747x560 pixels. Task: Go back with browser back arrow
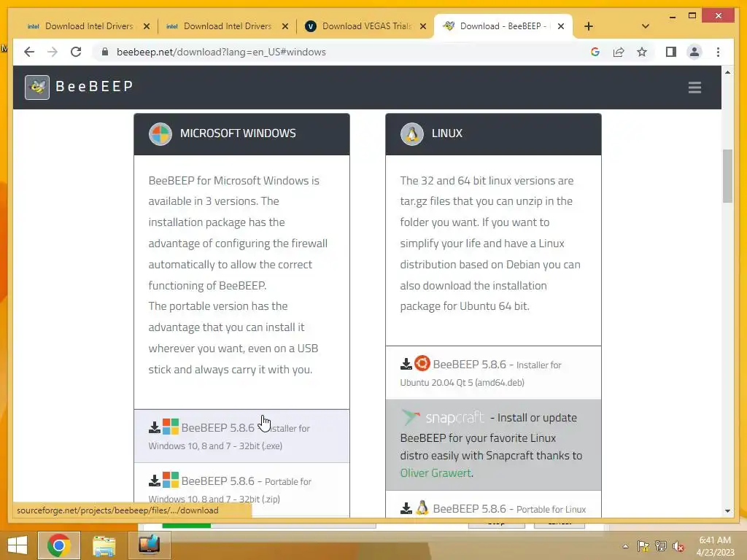pos(29,52)
